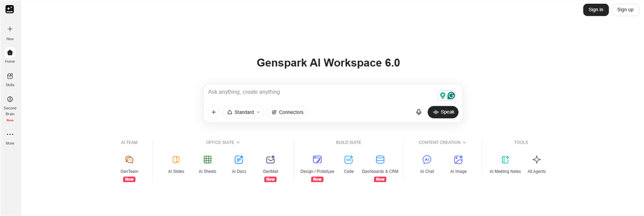Click the green lightbulb extension icon
Screen dimensions: 644x216
point(443,95)
